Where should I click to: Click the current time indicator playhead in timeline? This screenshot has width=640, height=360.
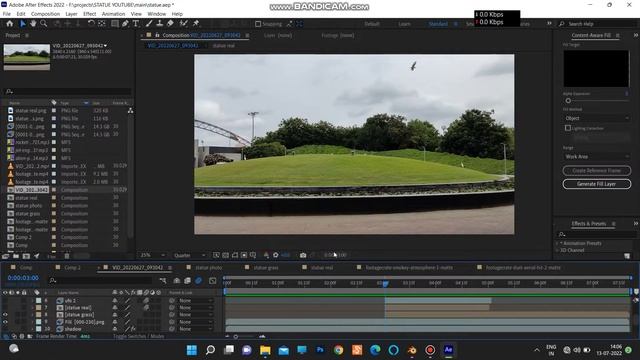coord(385,283)
